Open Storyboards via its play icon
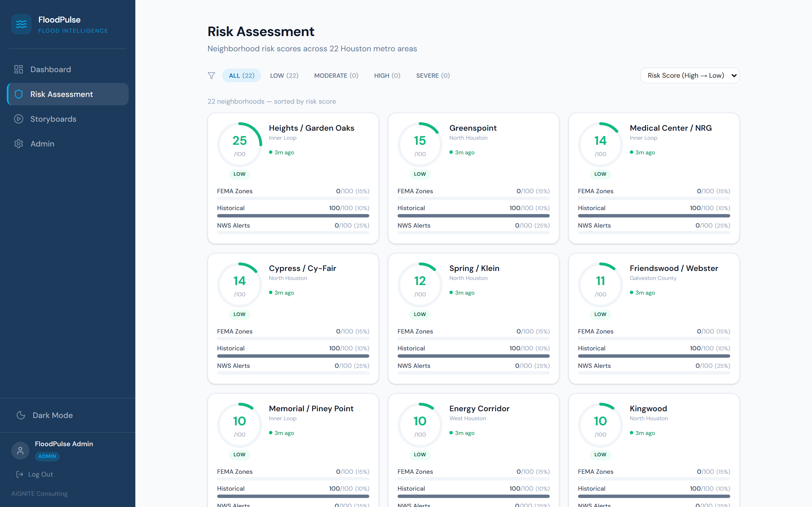The width and height of the screenshot is (812, 507). pyautogui.click(x=18, y=119)
